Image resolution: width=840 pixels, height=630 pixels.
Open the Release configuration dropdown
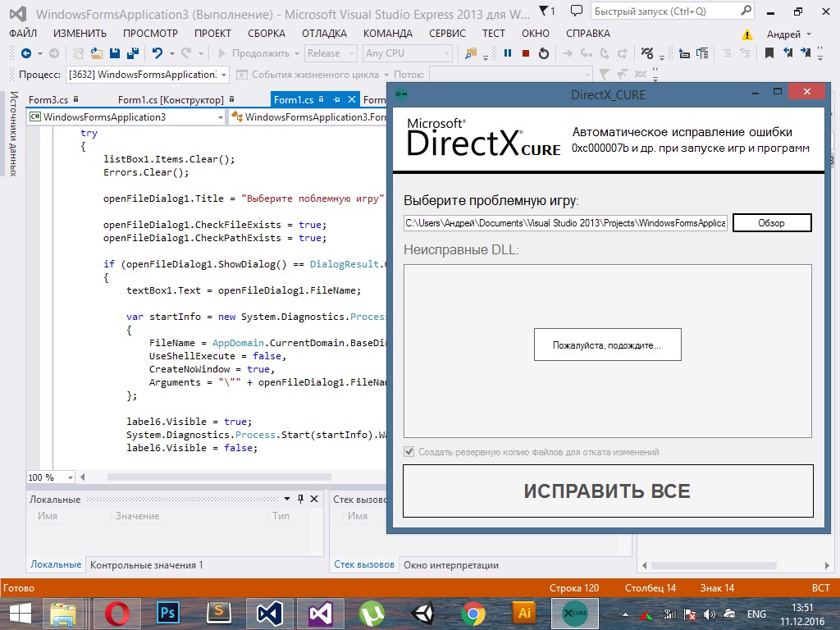331,53
